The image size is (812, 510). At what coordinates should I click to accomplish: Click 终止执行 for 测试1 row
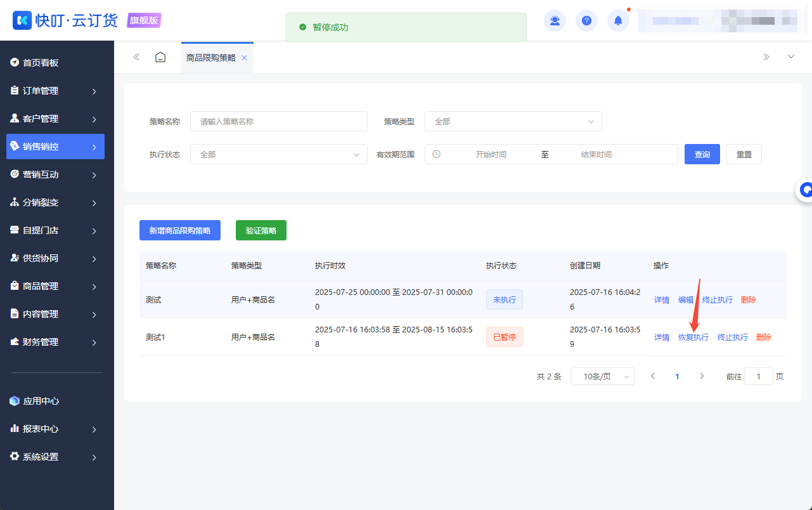click(733, 337)
